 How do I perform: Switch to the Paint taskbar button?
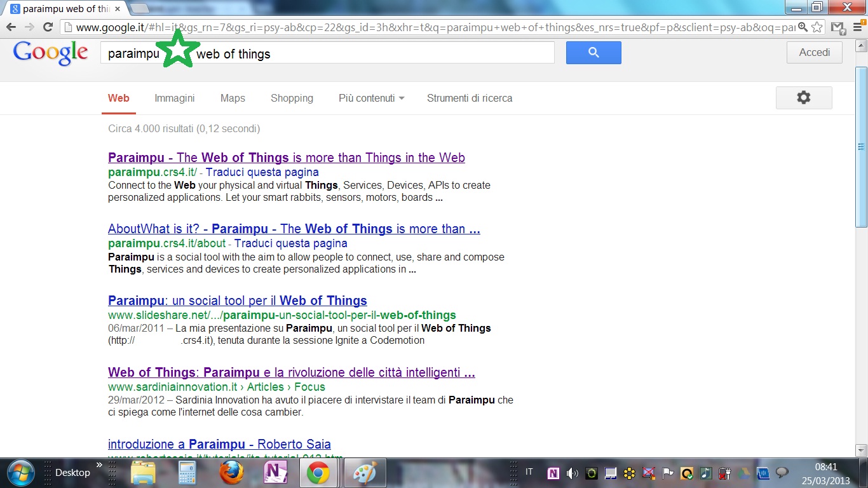click(x=365, y=473)
